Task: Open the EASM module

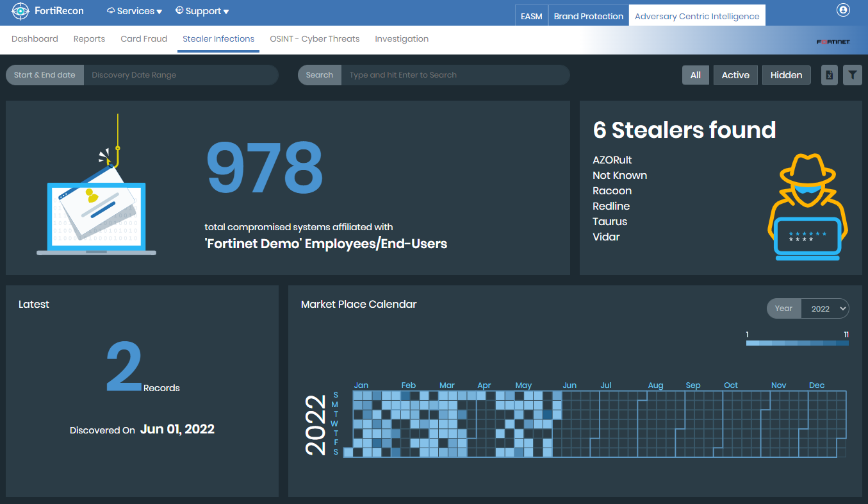Action: [x=531, y=16]
